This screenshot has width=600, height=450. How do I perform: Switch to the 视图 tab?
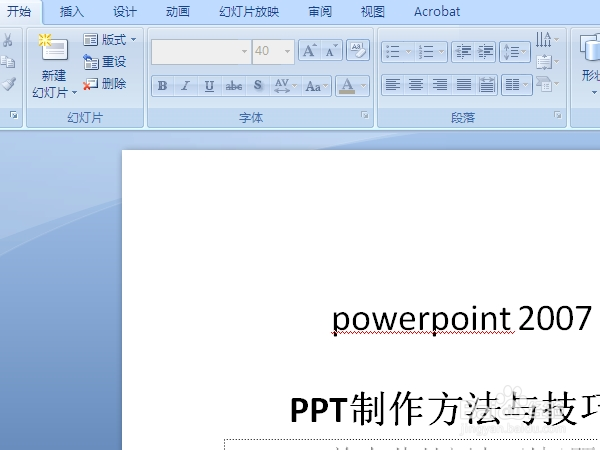[373, 12]
